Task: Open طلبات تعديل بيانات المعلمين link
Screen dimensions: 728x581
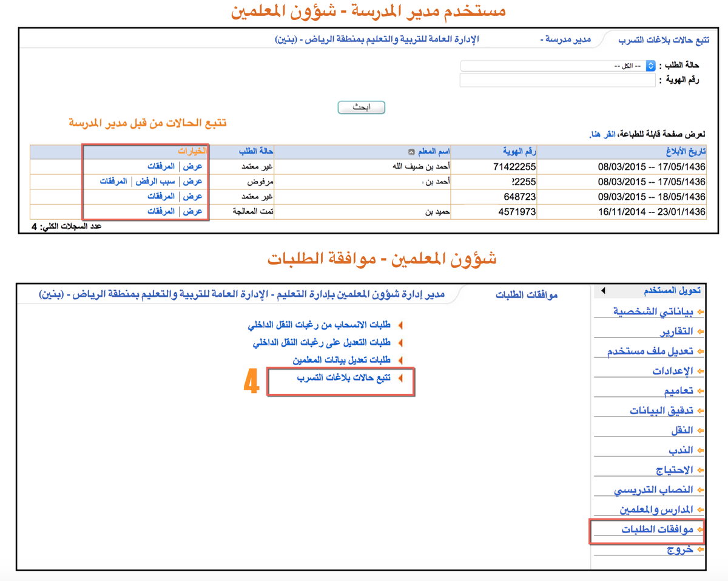Action: 342,360
